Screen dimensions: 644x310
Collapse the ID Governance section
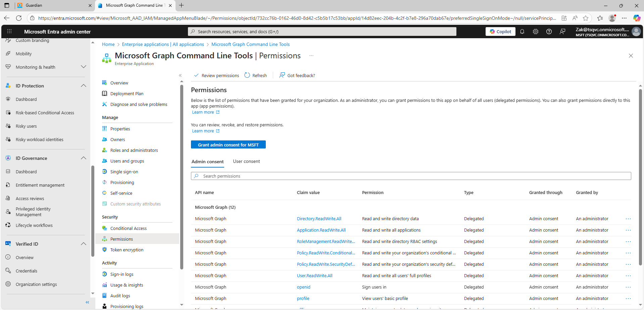[84, 158]
